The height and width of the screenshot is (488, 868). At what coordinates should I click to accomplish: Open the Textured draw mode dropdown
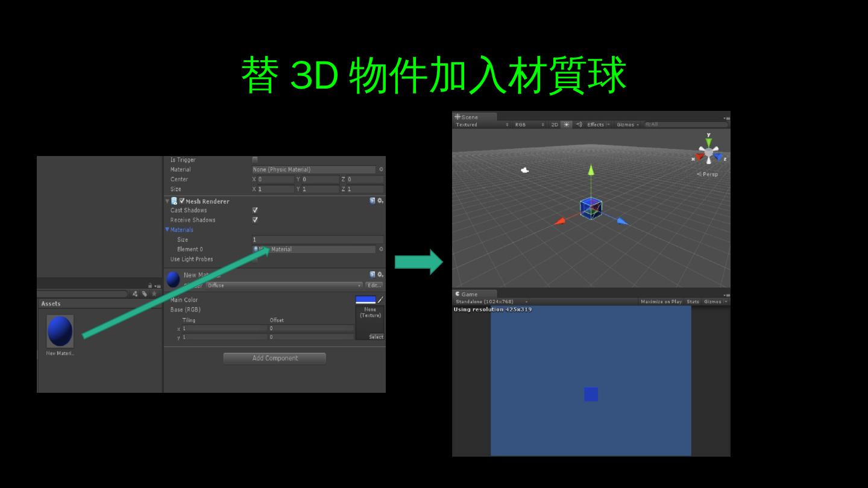click(x=482, y=125)
